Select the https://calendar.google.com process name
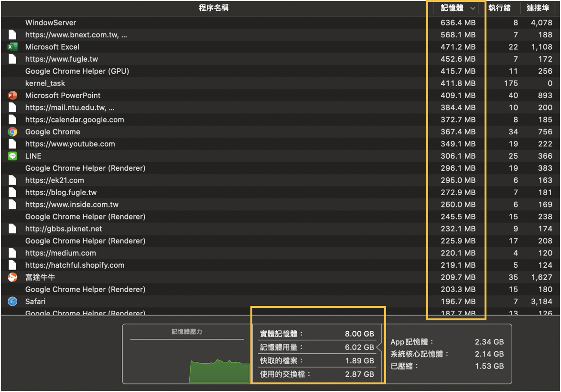561x392 pixels. coord(75,120)
